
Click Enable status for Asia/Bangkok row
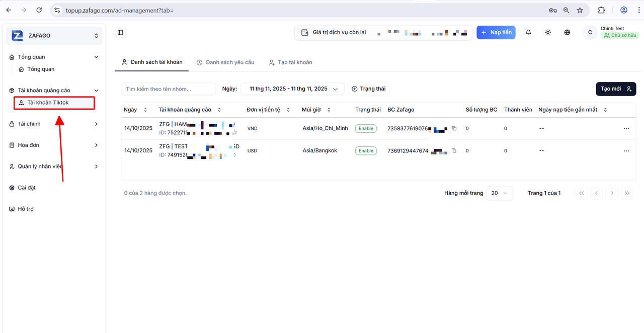pos(366,151)
